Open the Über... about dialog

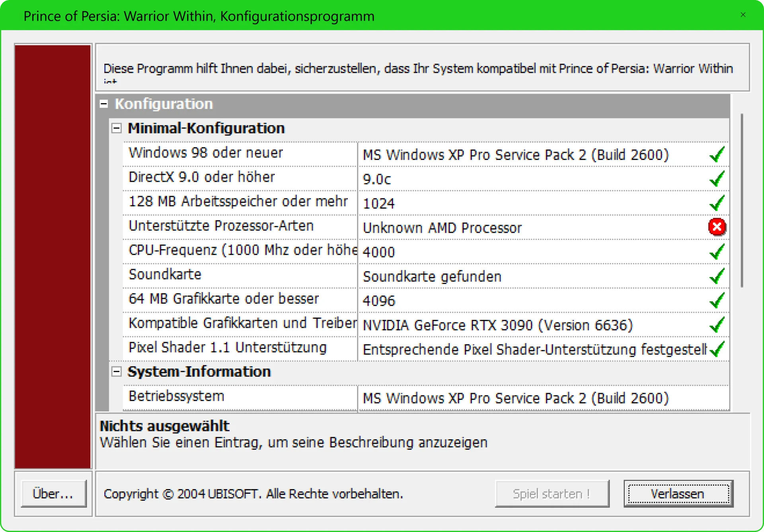click(53, 493)
